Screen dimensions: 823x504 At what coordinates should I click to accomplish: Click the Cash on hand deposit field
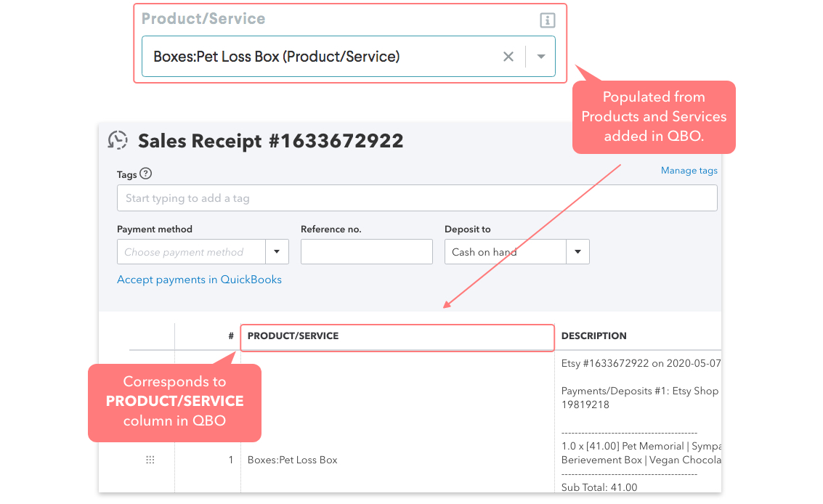(505, 252)
